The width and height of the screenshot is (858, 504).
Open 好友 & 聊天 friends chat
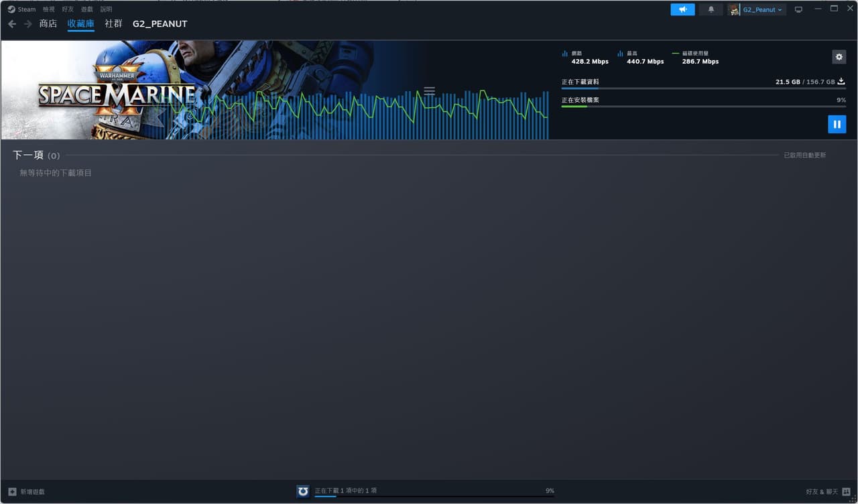(x=822, y=492)
